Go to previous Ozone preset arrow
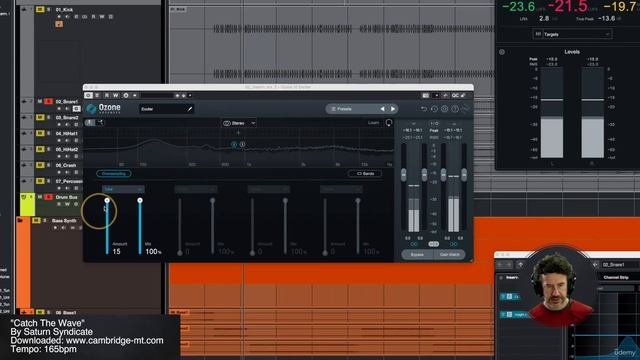The height and width of the screenshot is (360, 640). click(x=382, y=109)
